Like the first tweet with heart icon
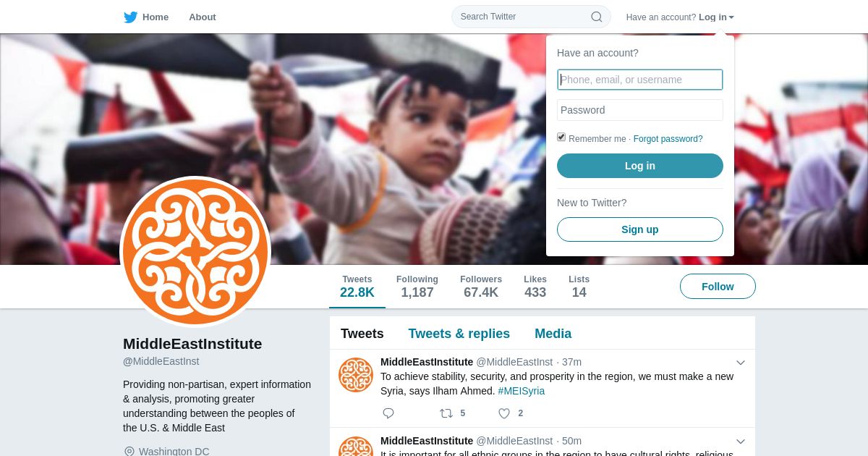The image size is (868, 456). pyautogui.click(x=504, y=413)
